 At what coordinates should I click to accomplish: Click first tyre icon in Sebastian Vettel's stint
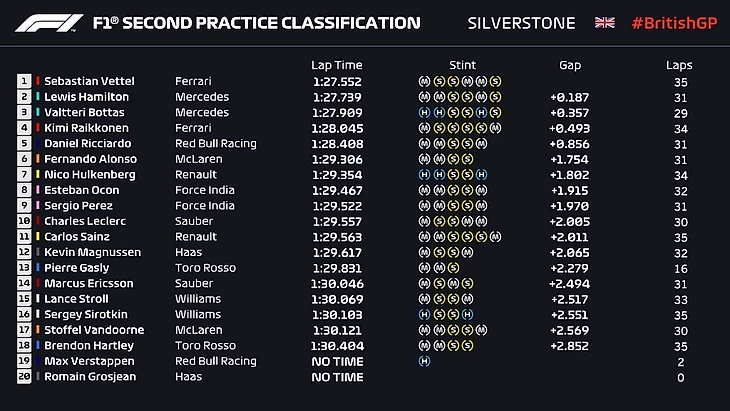tap(425, 81)
